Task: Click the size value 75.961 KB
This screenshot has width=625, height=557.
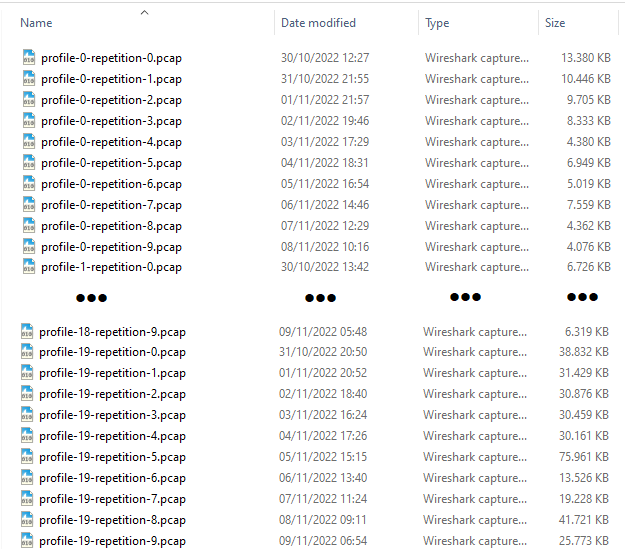Action: tap(584, 457)
